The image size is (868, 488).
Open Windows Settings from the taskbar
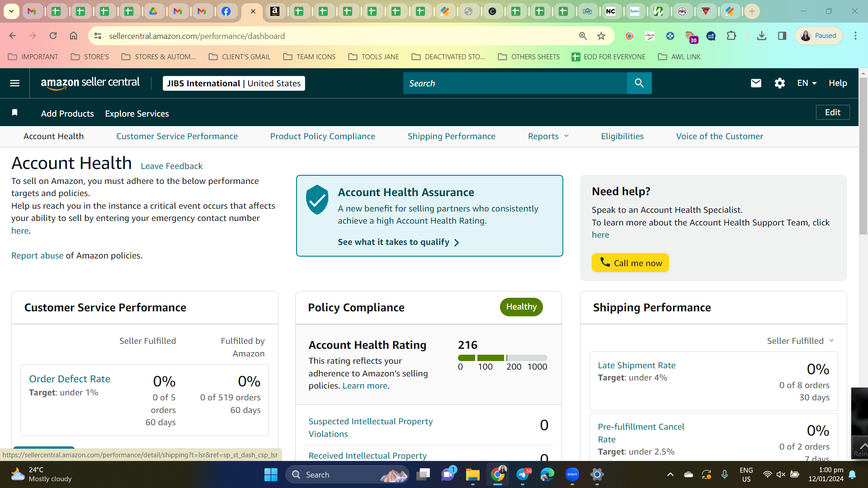click(597, 474)
